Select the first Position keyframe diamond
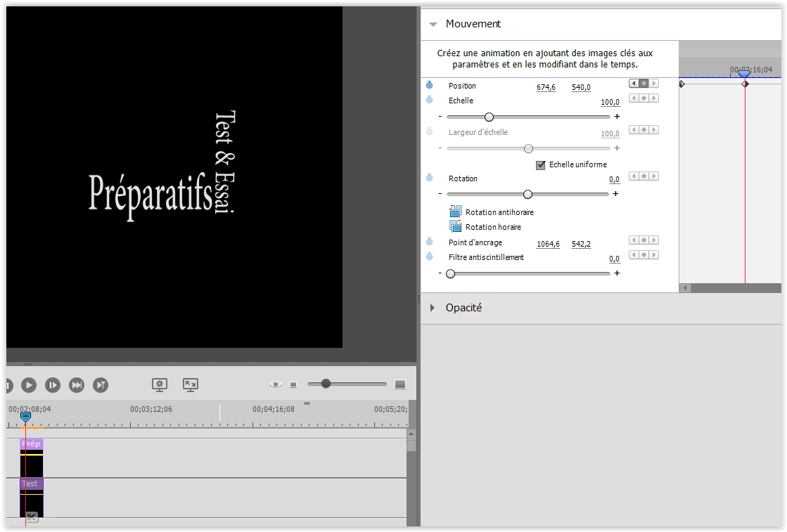This screenshot has height=532, width=787. [682, 84]
